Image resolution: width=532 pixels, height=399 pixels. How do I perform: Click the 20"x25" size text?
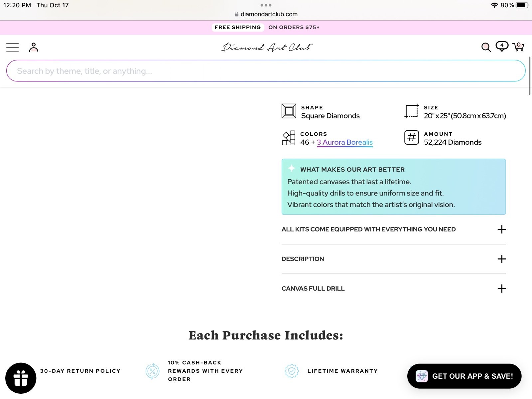point(465,116)
